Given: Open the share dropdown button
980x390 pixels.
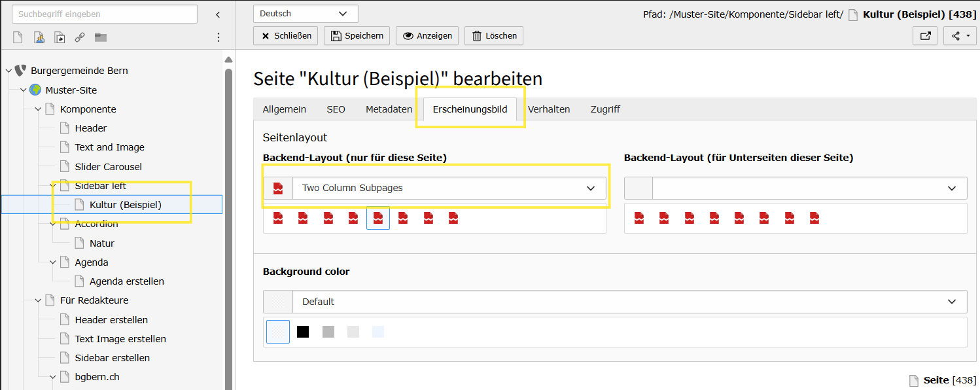Looking at the screenshot, I should click(x=960, y=36).
